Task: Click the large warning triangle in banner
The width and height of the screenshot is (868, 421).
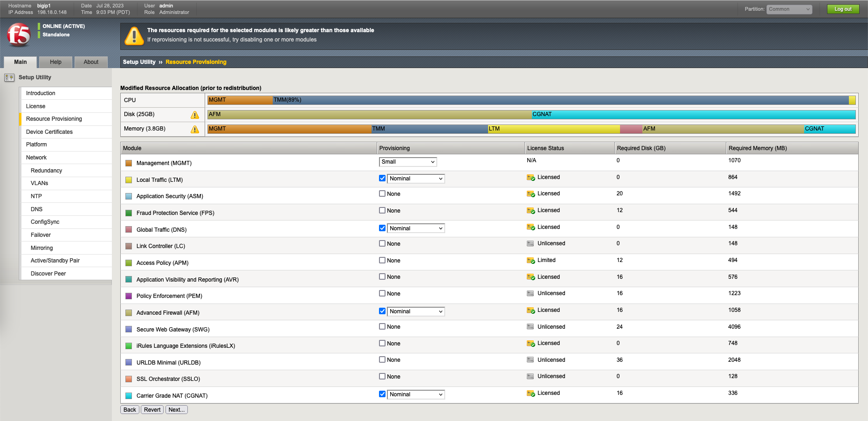Action: coord(134,36)
